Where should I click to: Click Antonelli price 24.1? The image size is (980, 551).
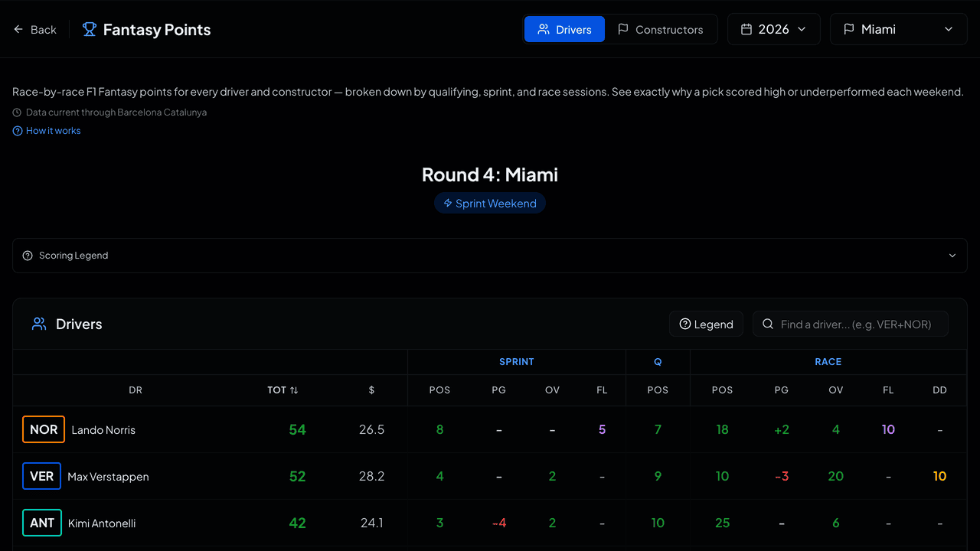(x=371, y=523)
